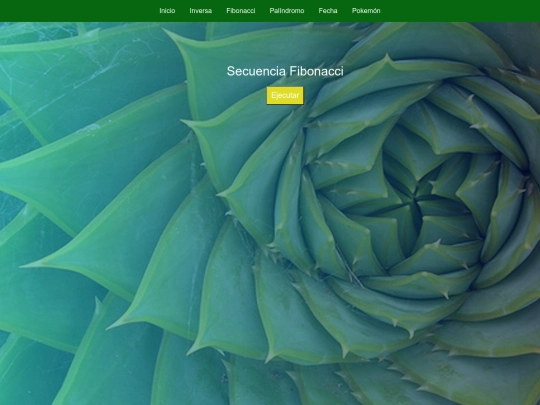Go to the Inversa section

[200, 11]
